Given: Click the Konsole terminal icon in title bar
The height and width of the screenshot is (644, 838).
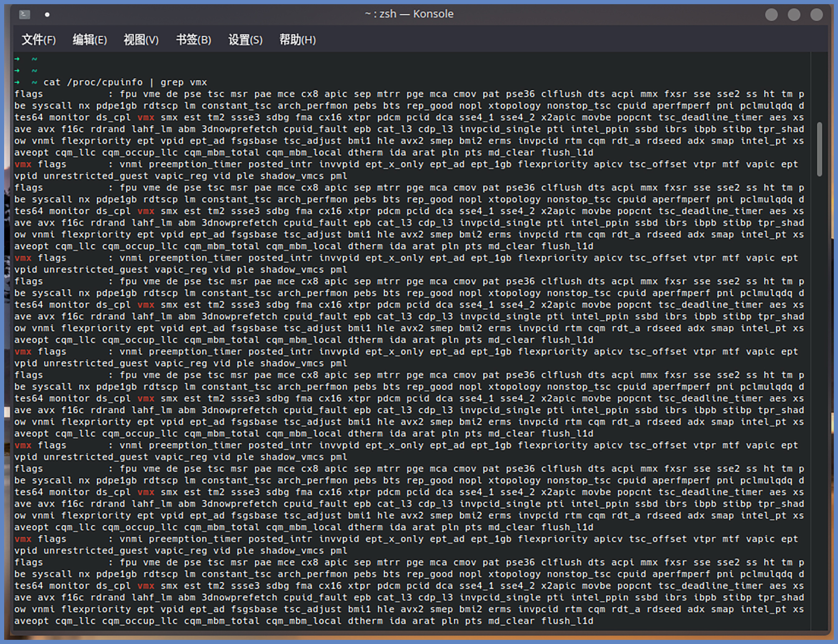Looking at the screenshot, I should (x=25, y=15).
